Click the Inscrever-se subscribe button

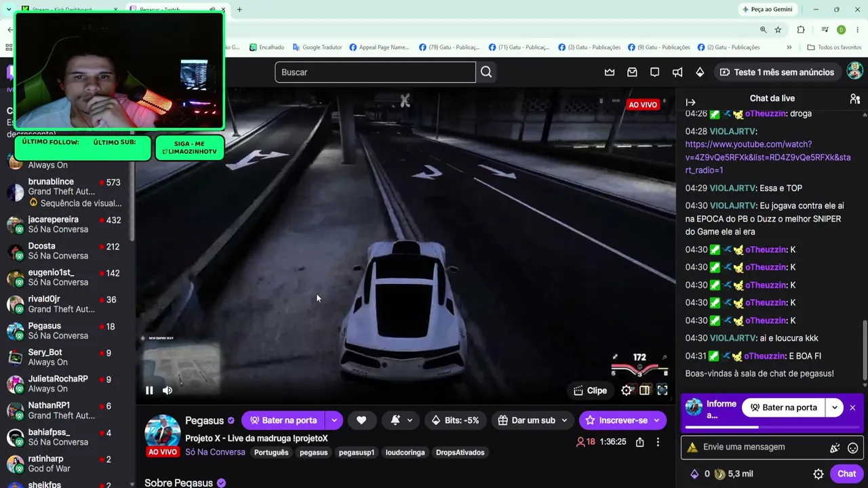click(x=623, y=420)
